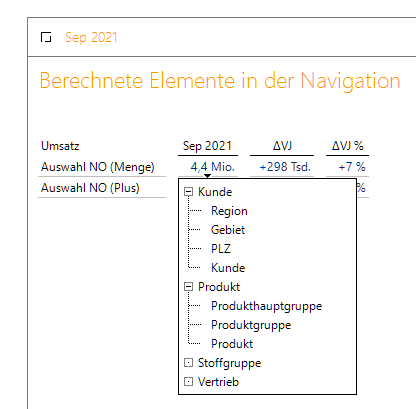Click the ΔVJ % column header
This screenshot has height=409, width=416.
[347, 146]
